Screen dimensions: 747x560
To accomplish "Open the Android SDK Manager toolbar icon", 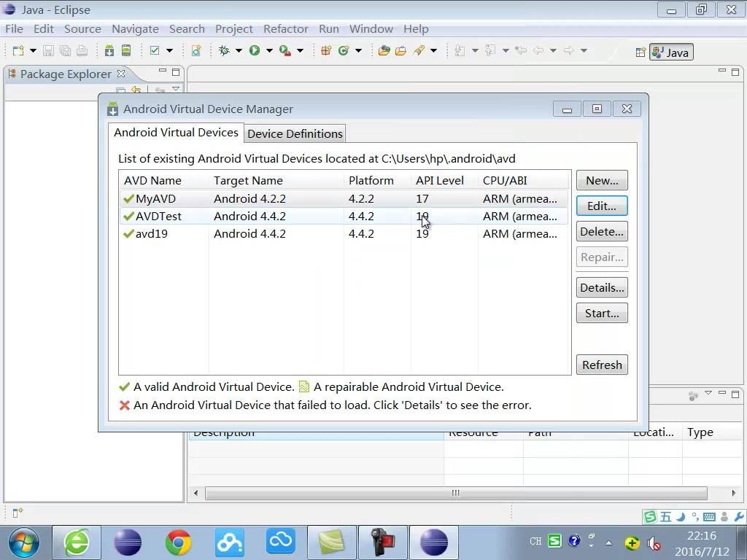I will (x=109, y=50).
